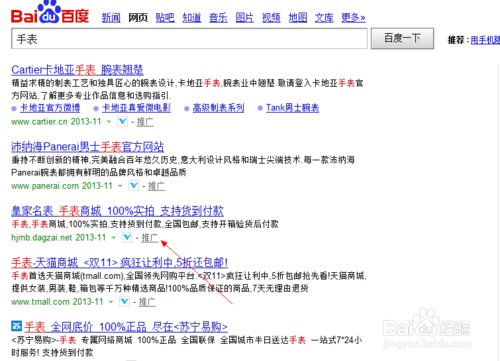Expand the dropdown arrow after www.tmall.com 2013-11
Image resolution: width=500 pixels, height=361 pixels.
pyautogui.click(x=111, y=302)
